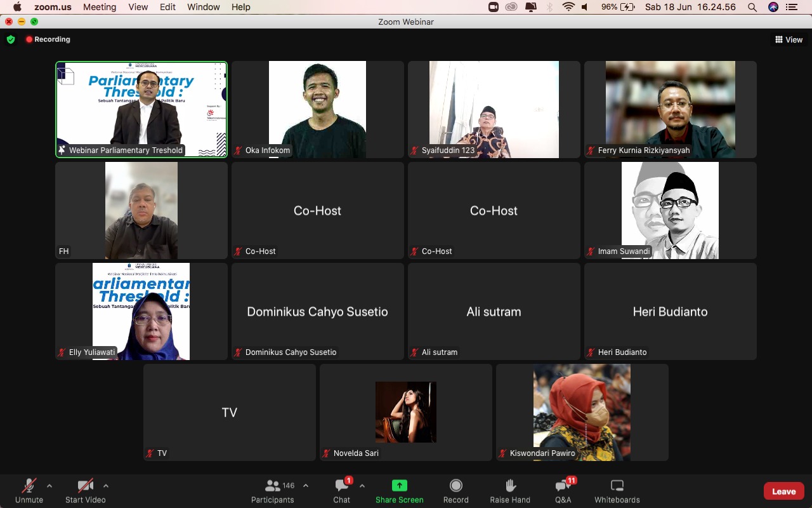Viewport: 812px width, 508px height.
Task: Click the green encryption shield icon
Action: pos(11,39)
